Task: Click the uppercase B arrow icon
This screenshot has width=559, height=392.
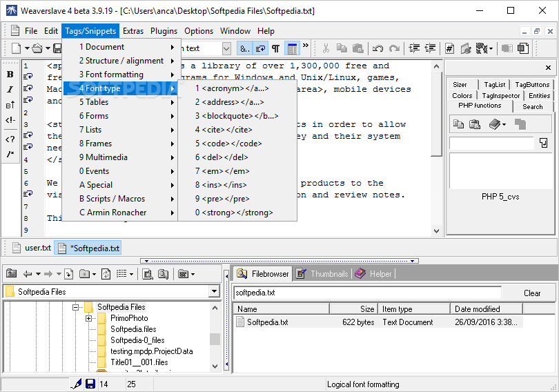Action: click(x=10, y=105)
